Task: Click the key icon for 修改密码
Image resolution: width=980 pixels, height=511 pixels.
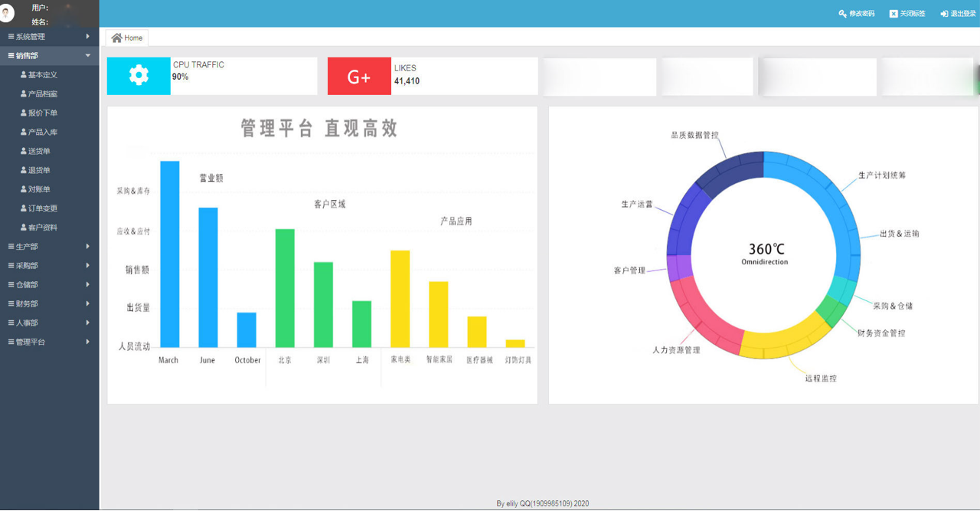Action: tap(843, 14)
